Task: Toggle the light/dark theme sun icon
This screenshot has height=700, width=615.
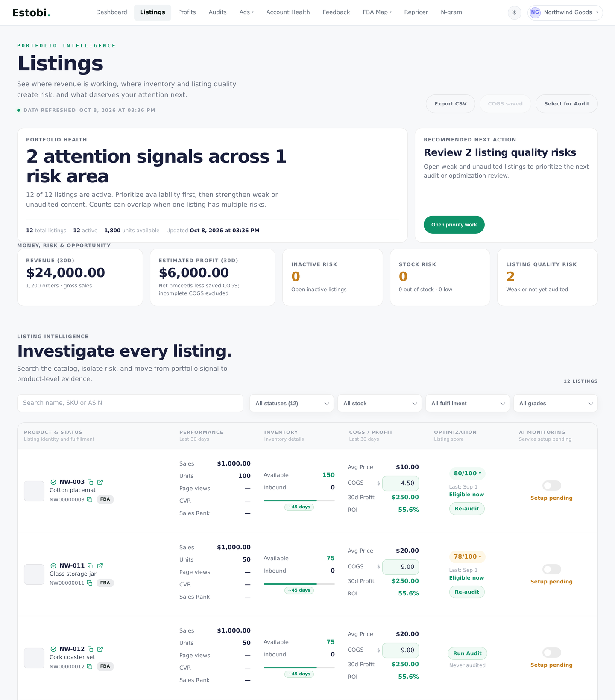Action: 514,12
